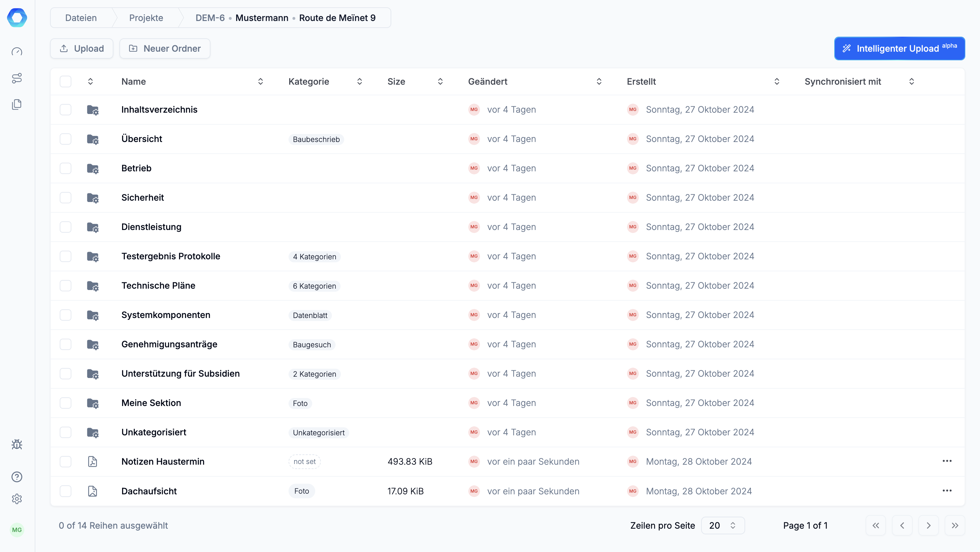980x552 pixels.
Task: Open the help question mark icon
Action: tap(17, 477)
